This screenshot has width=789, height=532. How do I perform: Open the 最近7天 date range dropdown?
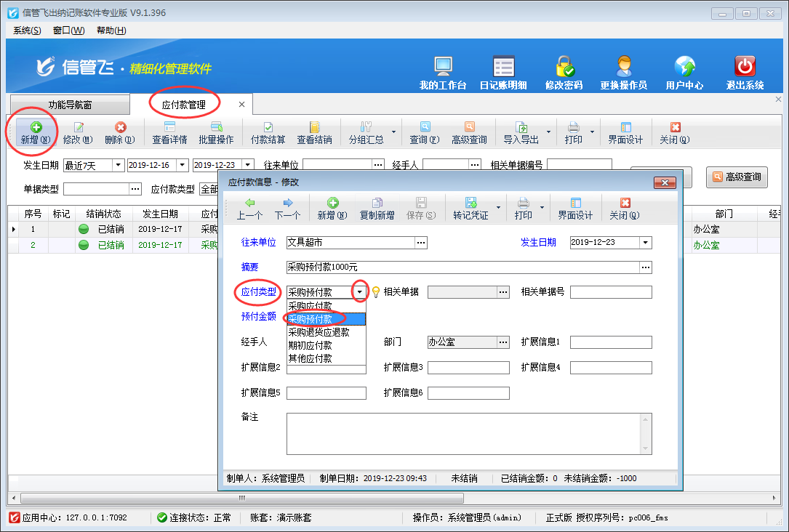coord(118,166)
